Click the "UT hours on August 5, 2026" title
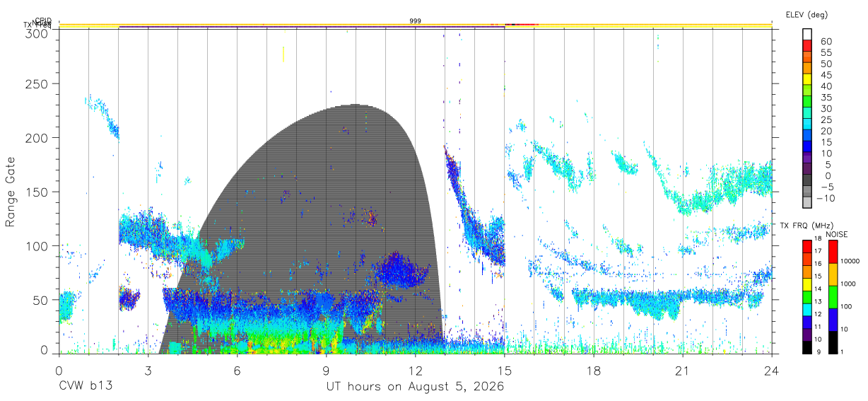Image resolution: width=868 pixels, height=401 pixels. pyautogui.click(x=415, y=387)
